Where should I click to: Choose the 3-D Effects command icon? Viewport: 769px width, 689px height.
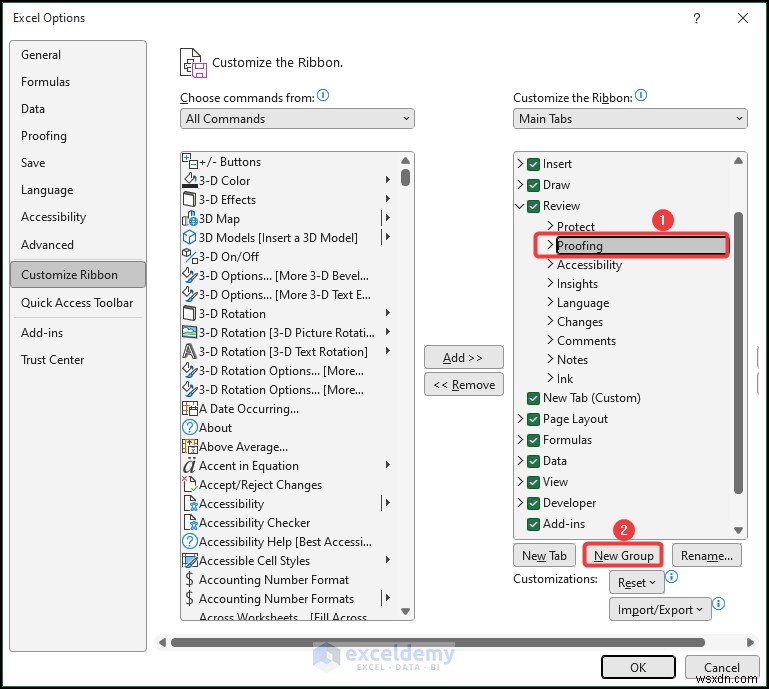tap(189, 199)
